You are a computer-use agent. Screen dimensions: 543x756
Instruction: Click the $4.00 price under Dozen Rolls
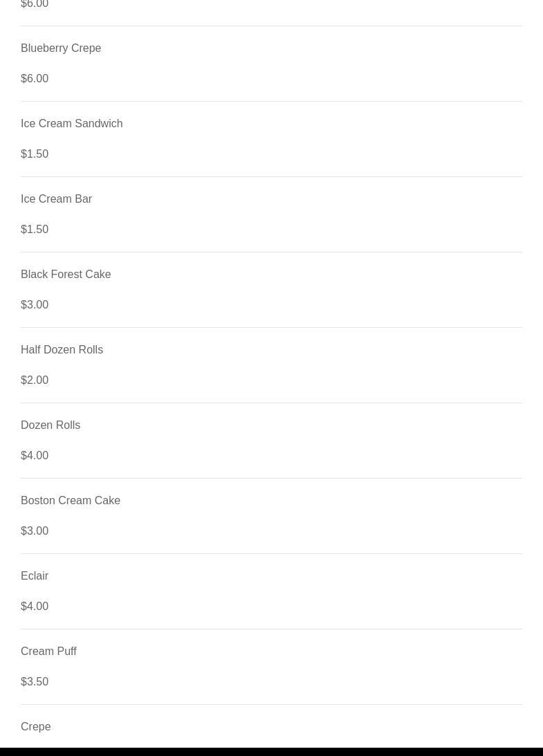35,456
